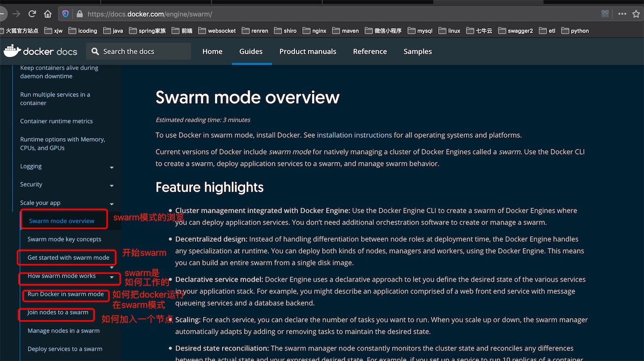Open the 七牛云 bookmark folder
The width and height of the screenshot is (644, 361).
tap(479, 30)
